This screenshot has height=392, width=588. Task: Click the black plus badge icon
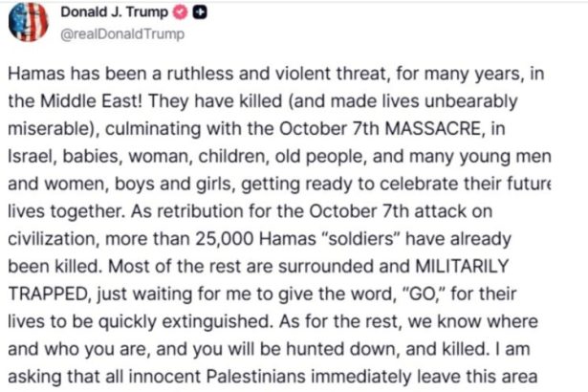click(199, 12)
